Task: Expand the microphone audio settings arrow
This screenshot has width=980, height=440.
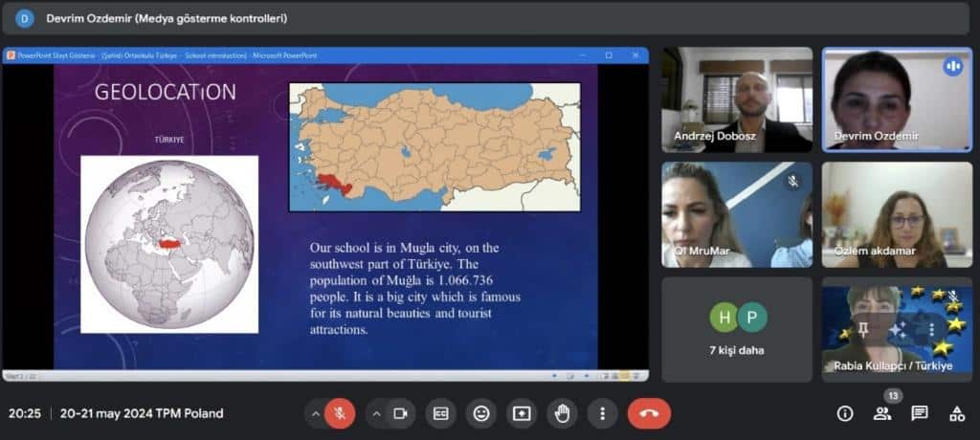Action: tap(314, 413)
